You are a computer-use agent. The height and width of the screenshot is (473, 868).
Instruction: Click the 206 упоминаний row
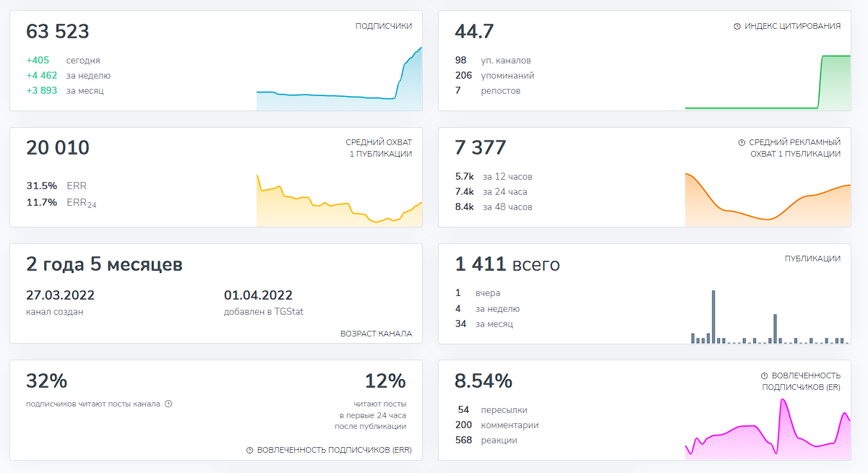coord(494,75)
